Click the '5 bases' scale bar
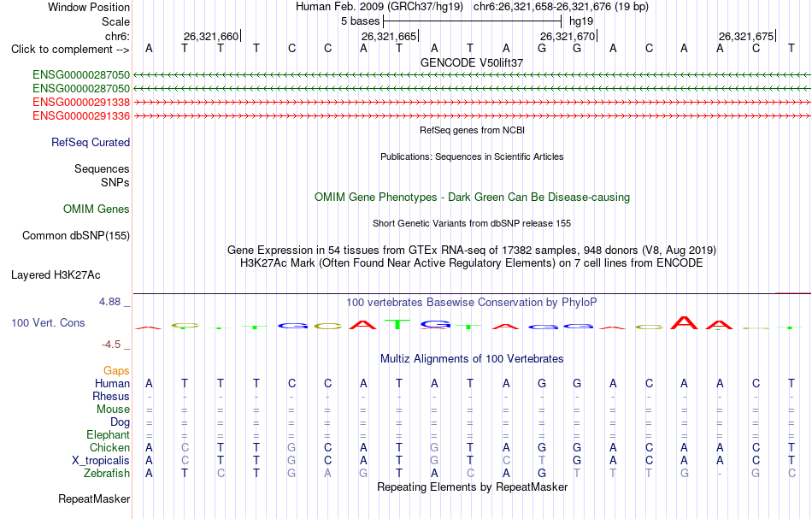812x519 pixels. 472,21
